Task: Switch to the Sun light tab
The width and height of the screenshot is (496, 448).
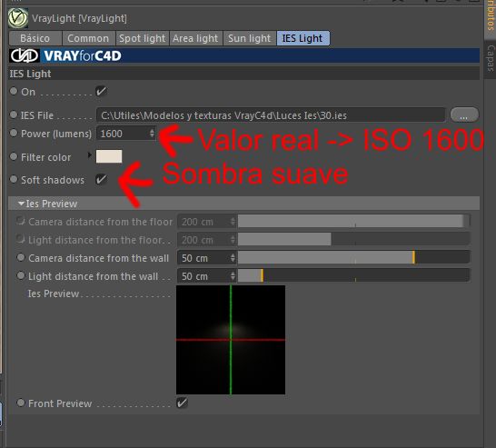Action: pyautogui.click(x=249, y=38)
